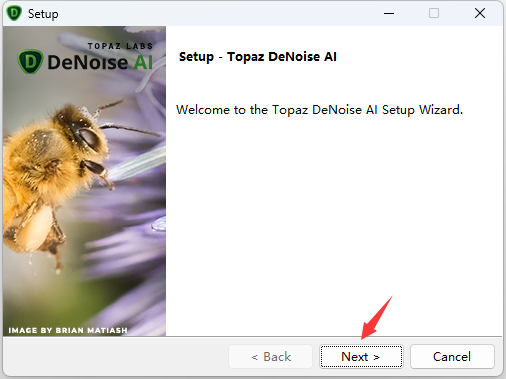The height and width of the screenshot is (379, 506).
Task: Click the bee photo thumbnail
Action: (84, 181)
